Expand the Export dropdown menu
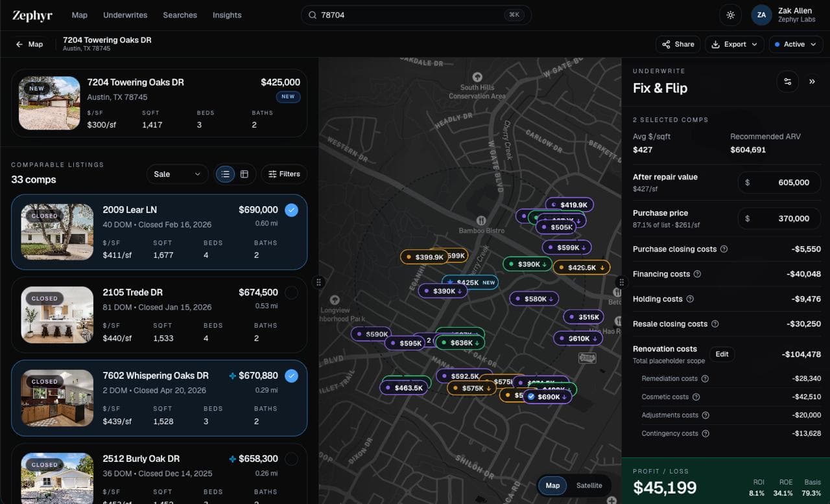This screenshot has width=830, height=504. tap(734, 44)
